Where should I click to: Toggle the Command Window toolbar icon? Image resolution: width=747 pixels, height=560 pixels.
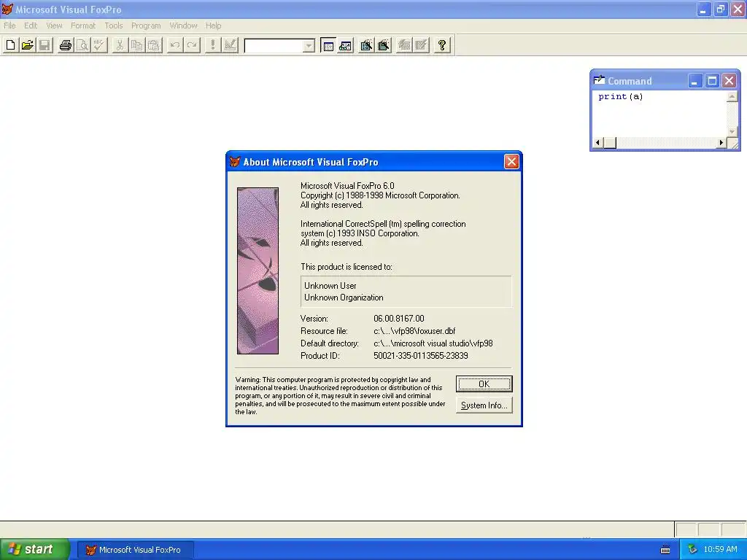coord(328,45)
